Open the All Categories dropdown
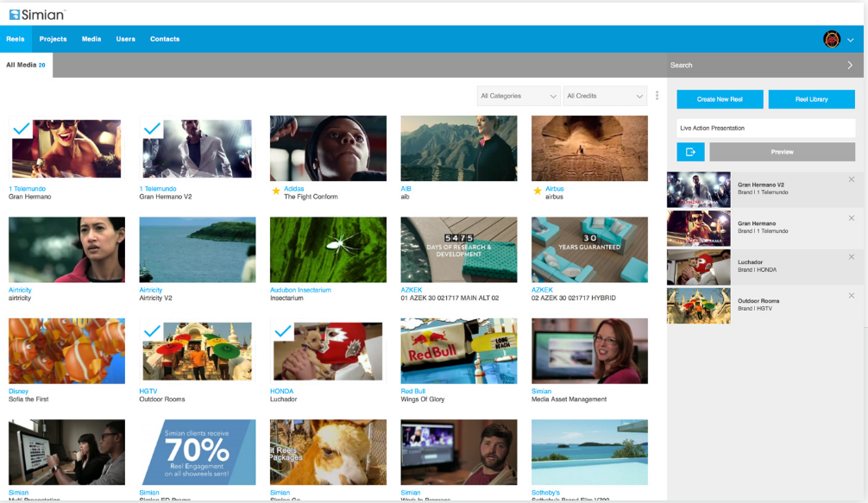The width and height of the screenshot is (868, 503). point(519,96)
